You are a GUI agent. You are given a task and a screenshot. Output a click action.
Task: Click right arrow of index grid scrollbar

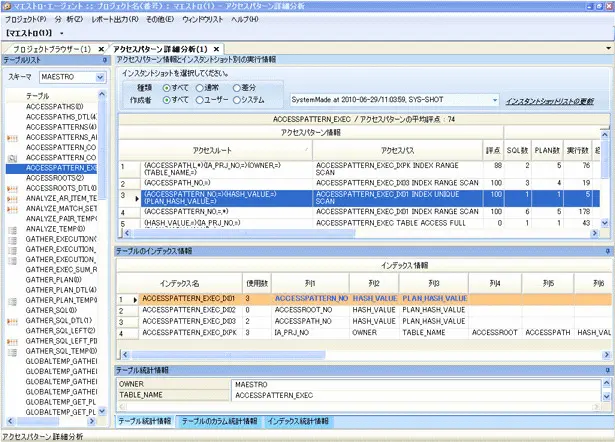pos(606,355)
